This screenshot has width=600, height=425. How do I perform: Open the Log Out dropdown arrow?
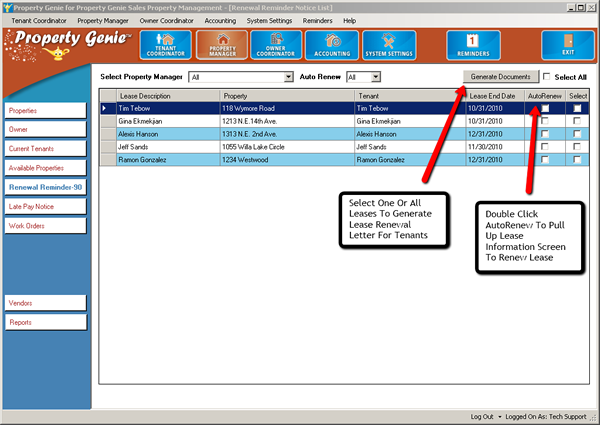pyautogui.click(x=499, y=417)
